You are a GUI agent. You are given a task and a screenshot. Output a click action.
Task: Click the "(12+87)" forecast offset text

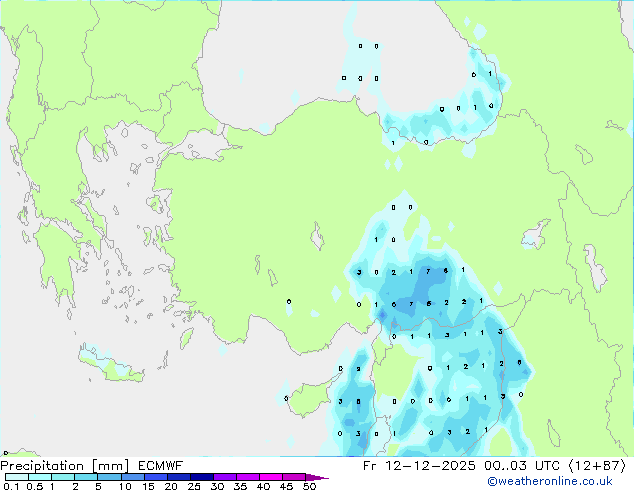point(597,466)
